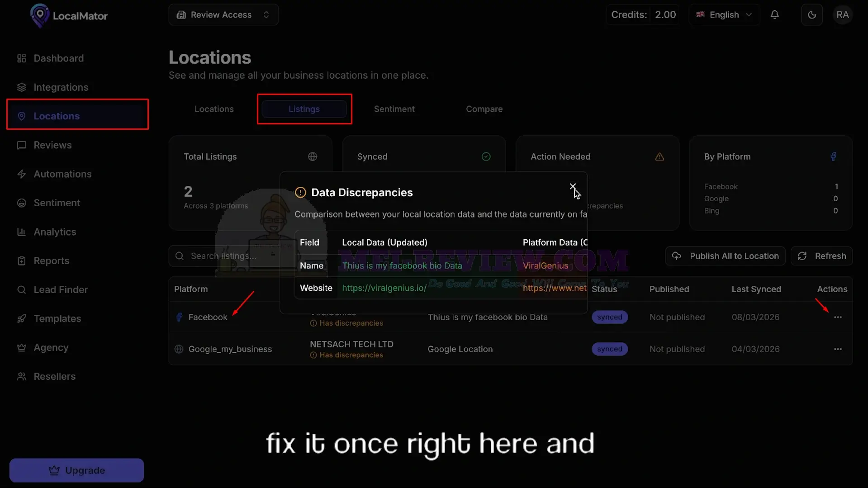Click the checkmark icon in Synced card
Image resolution: width=868 pixels, height=488 pixels.
tap(486, 156)
